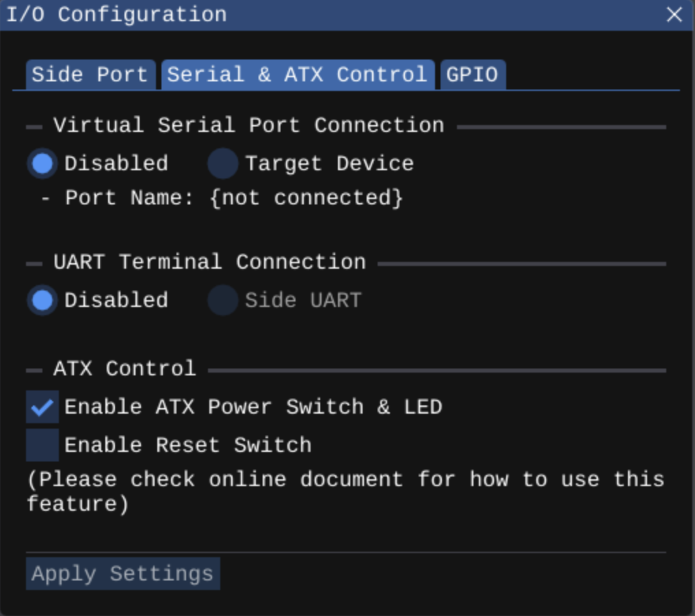Tick the Enable Reset Switch checkbox box

[42, 446]
